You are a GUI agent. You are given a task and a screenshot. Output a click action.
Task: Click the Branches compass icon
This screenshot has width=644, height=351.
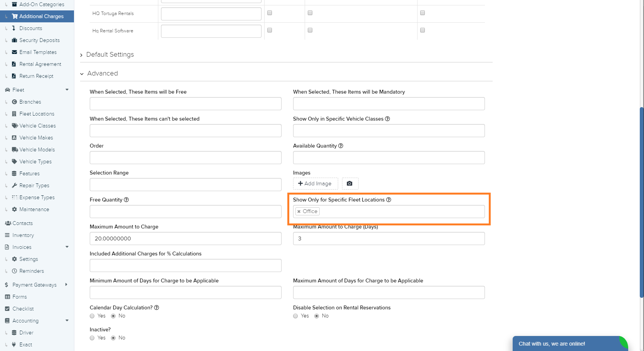click(x=14, y=102)
